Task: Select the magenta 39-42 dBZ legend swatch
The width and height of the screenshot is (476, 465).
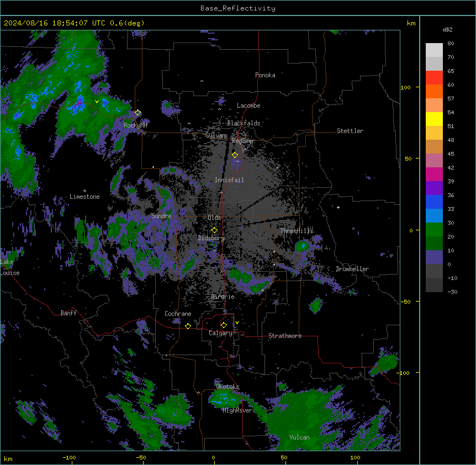Action: (x=434, y=174)
